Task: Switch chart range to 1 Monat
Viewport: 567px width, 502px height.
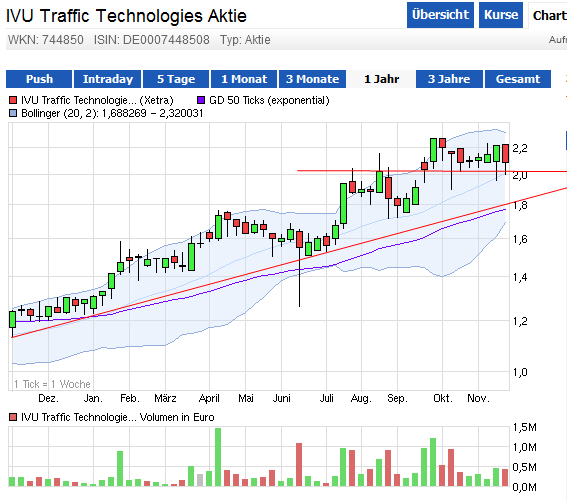Action: tap(244, 79)
